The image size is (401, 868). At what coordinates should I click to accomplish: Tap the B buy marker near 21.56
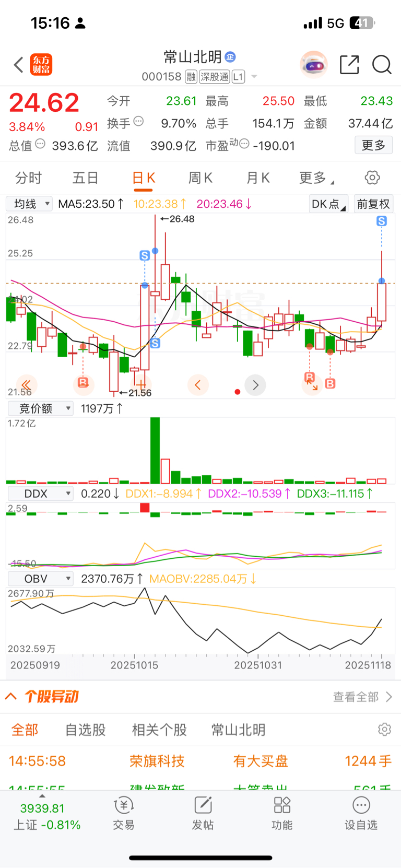(x=82, y=383)
